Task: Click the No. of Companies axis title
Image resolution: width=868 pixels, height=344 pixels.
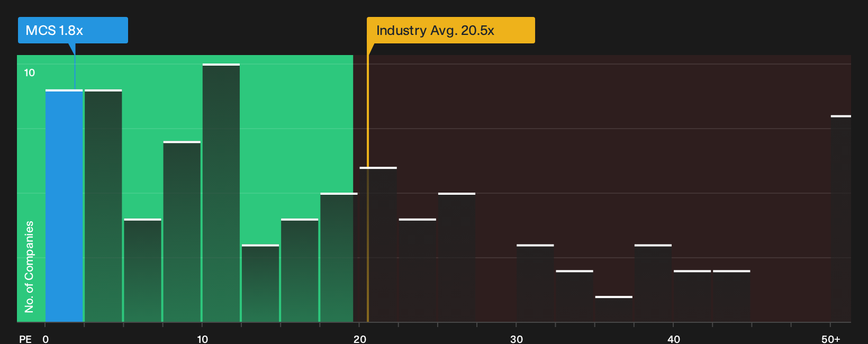Action: pyautogui.click(x=29, y=266)
